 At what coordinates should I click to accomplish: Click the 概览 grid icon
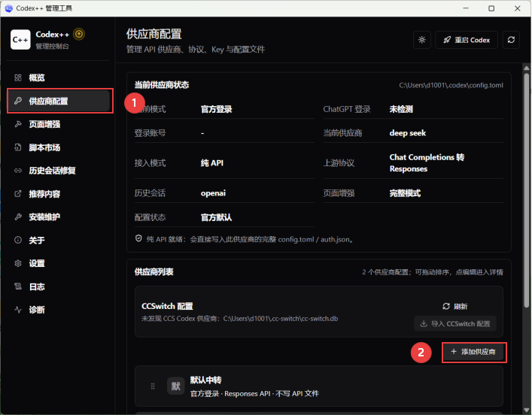pyautogui.click(x=18, y=77)
